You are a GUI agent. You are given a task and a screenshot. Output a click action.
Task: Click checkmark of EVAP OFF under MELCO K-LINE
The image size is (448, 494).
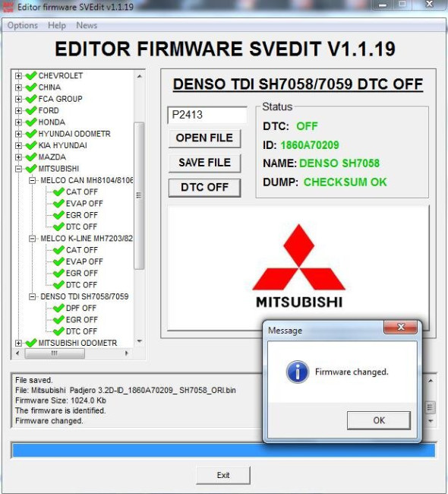point(59,261)
